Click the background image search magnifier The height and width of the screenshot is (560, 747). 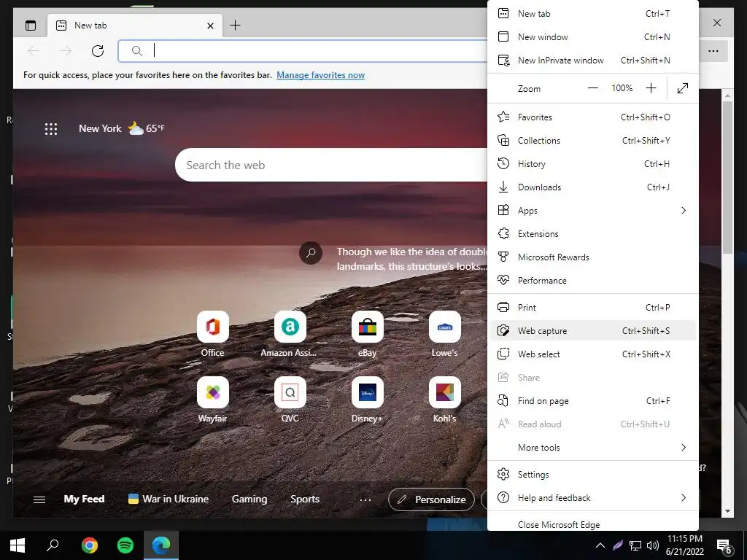click(x=311, y=253)
